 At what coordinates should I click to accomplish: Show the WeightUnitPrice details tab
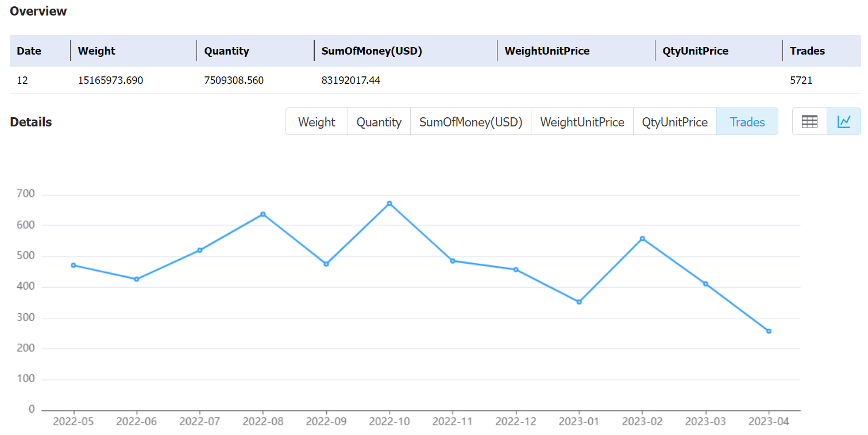pyautogui.click(x=582, y=122)
